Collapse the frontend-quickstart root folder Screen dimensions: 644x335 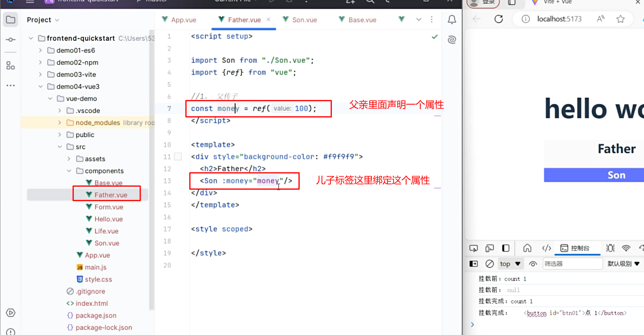(x=31, y=38)
